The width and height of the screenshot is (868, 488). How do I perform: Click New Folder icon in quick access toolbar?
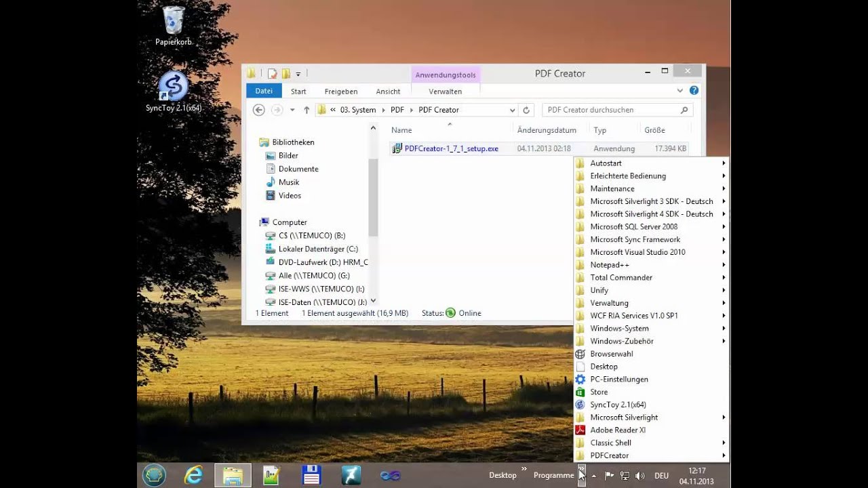tap(286, 73)
